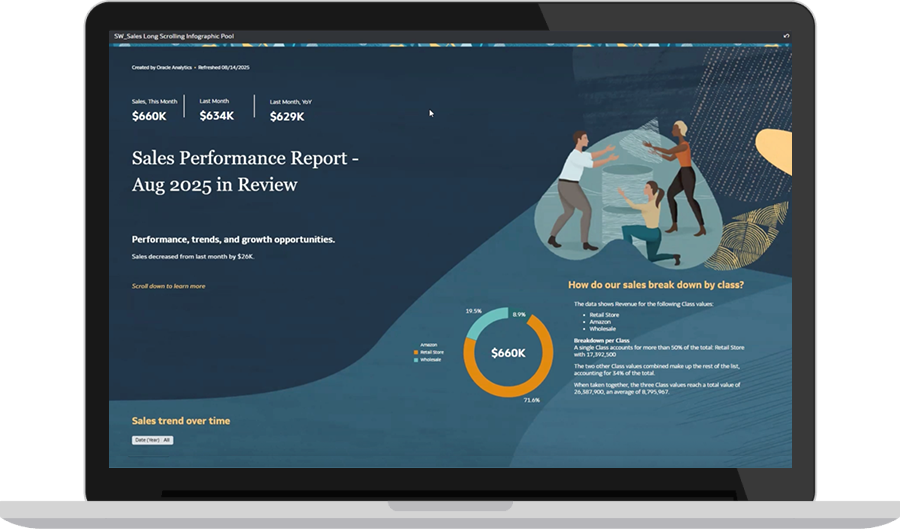
Task: Click the 71.6% donut label
Action: 532,400
